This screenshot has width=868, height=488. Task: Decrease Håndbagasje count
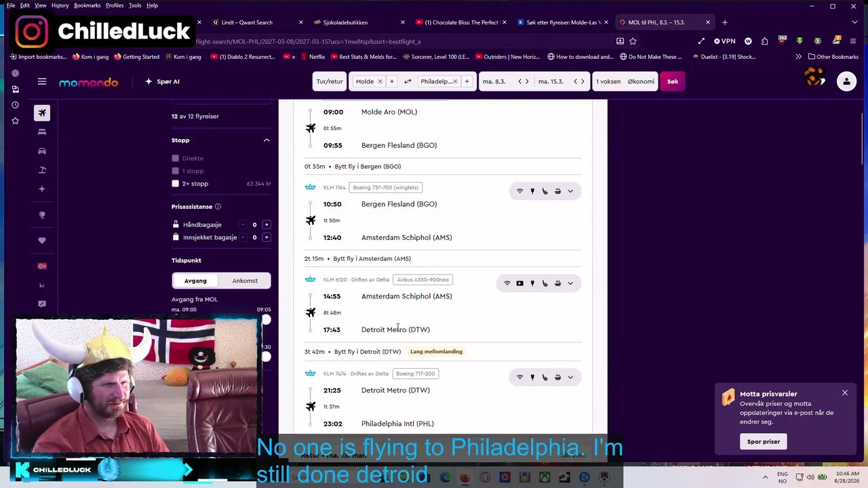pos(243,225)
